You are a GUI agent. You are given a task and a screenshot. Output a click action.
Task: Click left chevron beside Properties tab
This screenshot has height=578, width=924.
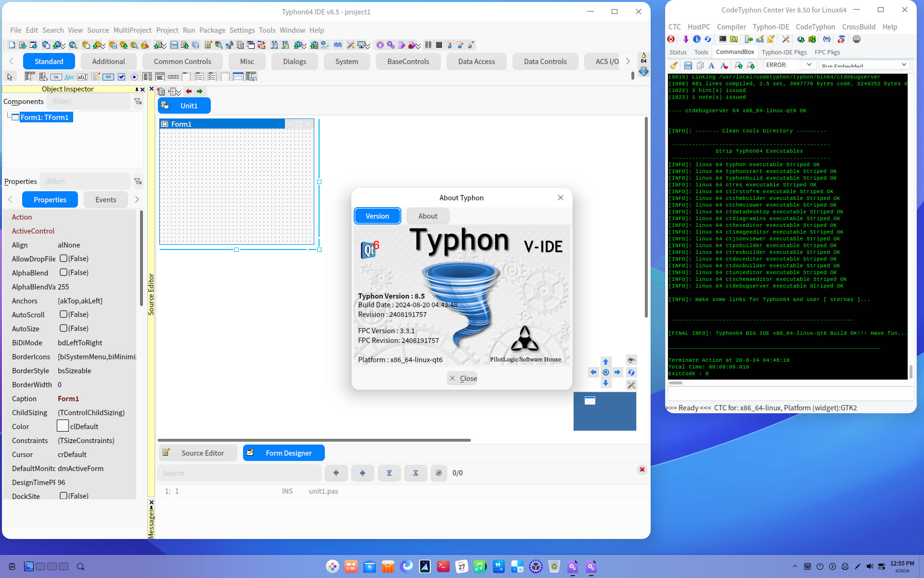pyautogui.click(x=11, y=199)
